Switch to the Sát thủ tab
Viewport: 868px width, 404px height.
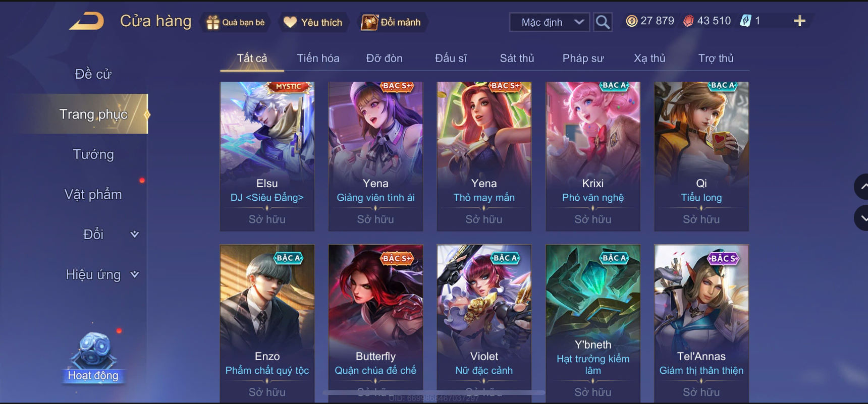coord(517,58)
